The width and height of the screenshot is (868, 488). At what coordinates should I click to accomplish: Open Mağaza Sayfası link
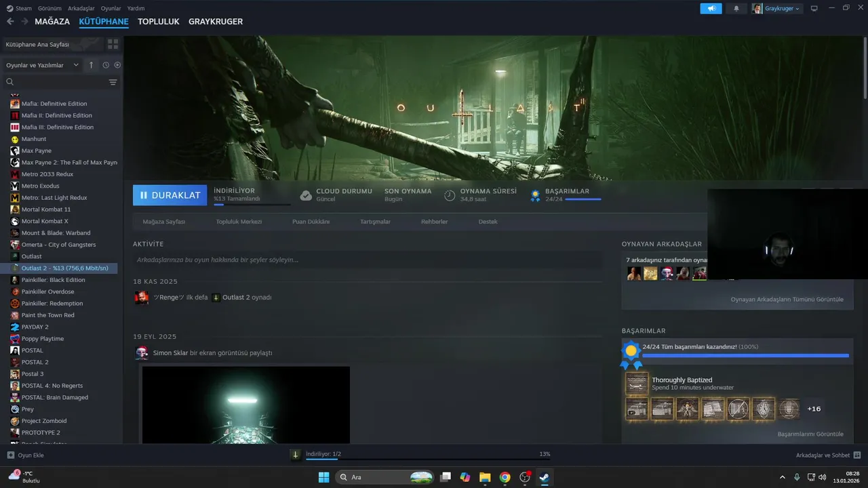pyautogui.click(x=164, y=222)
